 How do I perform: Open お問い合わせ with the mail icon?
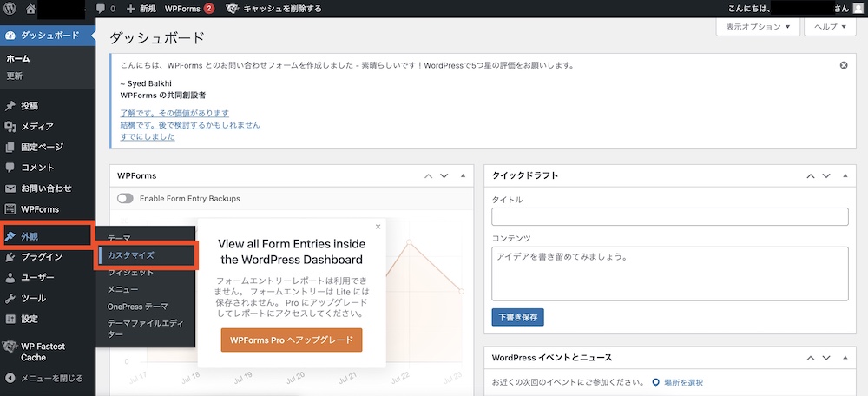tap(48, 188)
